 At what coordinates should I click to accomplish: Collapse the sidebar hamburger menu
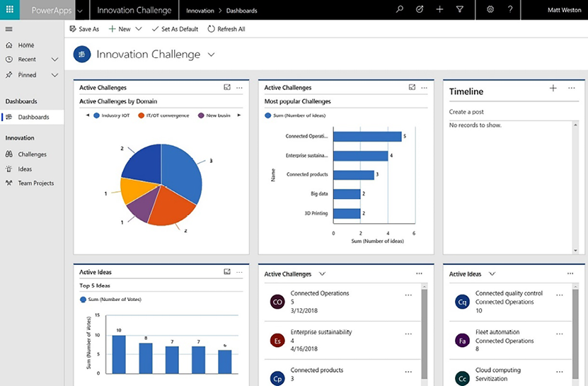9,29
